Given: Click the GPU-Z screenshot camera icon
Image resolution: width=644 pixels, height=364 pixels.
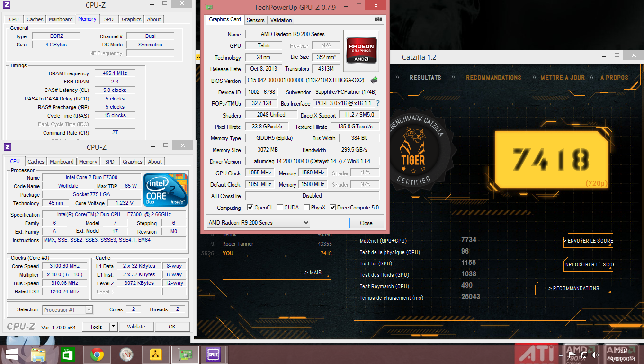Looking at the screenshot, I should (378, 19).
